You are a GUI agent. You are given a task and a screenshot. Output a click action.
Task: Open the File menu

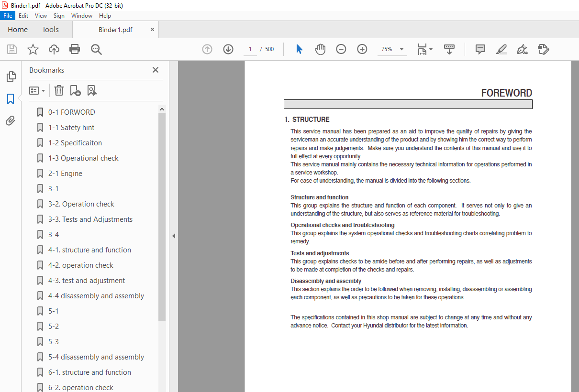tap(8, 16)
